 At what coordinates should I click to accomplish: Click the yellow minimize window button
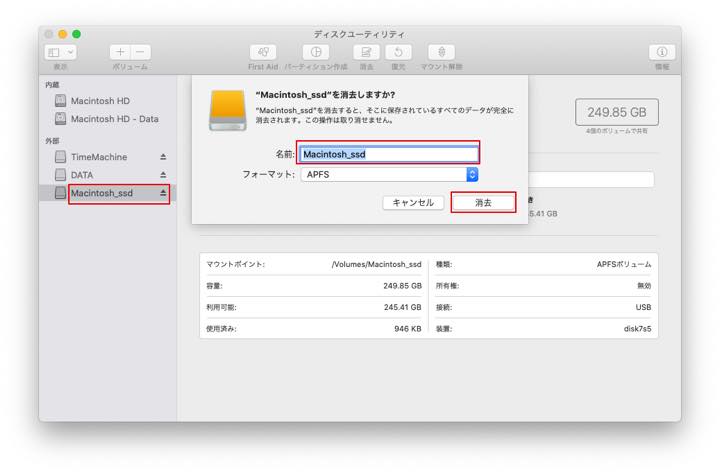pos(62,34)
